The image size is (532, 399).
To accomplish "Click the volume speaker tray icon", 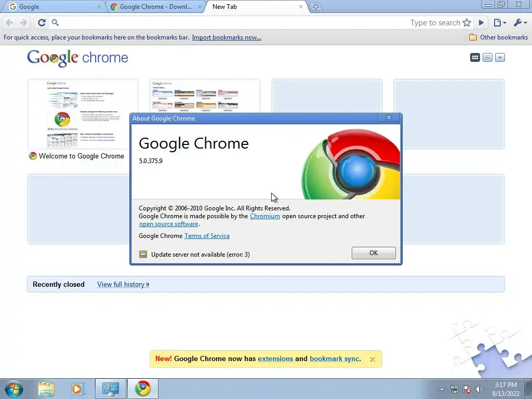I will [479, 389].
